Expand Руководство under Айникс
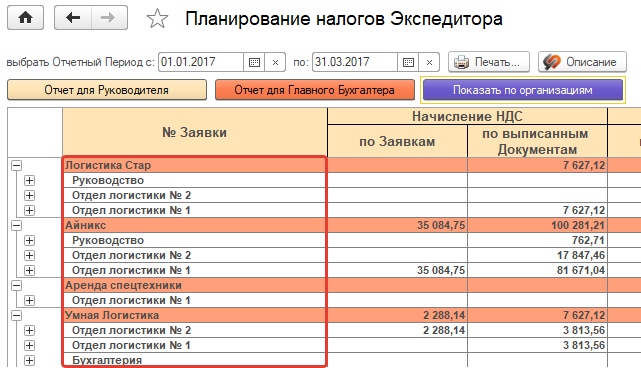Screen dimensions: 641x368 pyautogui.click(x=29, y=240)
